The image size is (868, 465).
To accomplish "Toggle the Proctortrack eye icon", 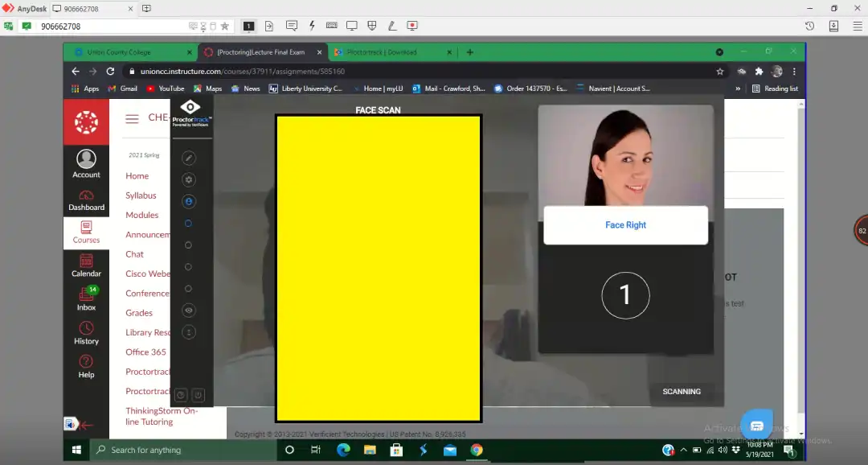I will pyautogui.click(x=188, y=311).
